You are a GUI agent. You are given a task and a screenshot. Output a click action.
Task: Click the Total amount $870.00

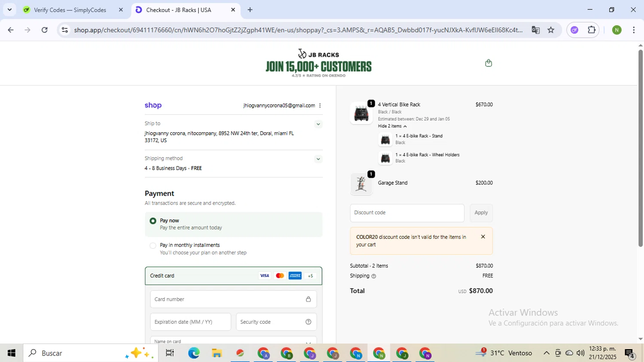(481, 291)
